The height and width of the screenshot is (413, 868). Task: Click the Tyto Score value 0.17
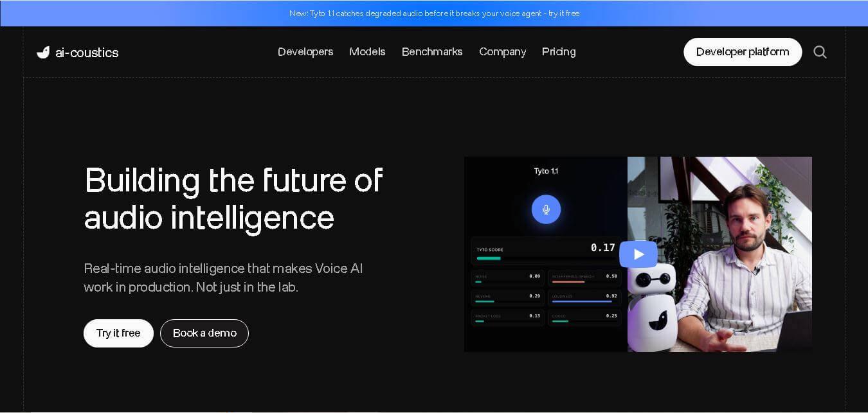pyautogui.click(x=603, y=247)
